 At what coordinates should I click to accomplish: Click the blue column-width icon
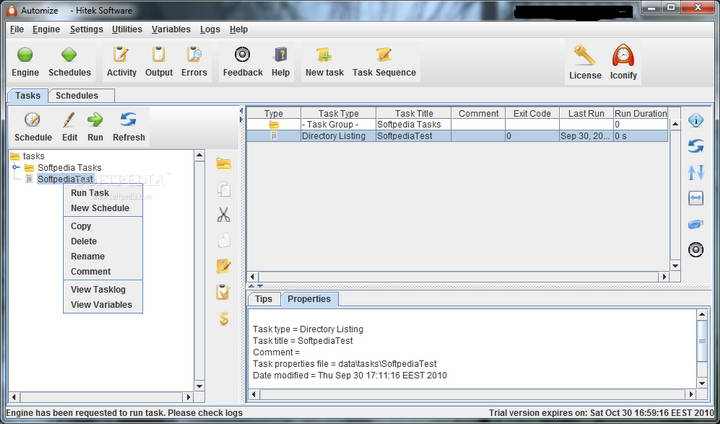coord(696,198)
